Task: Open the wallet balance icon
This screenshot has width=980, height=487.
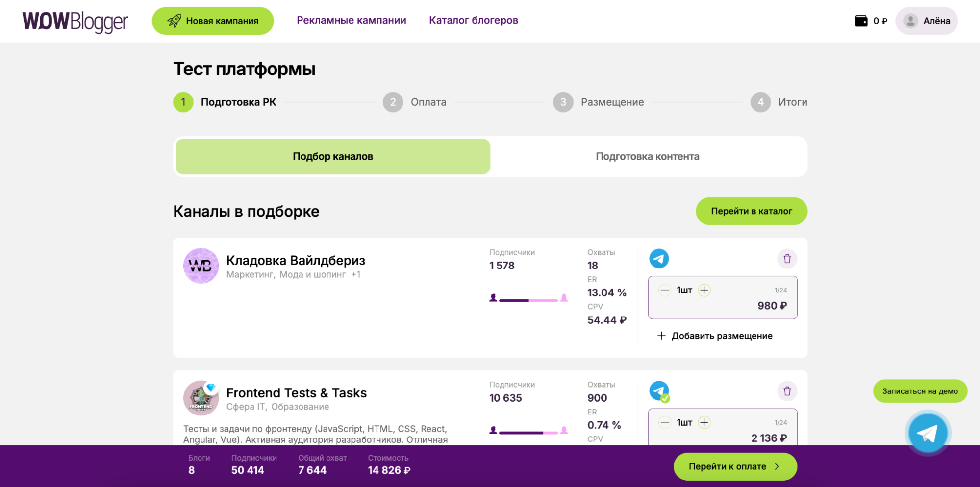Action: [x=861, y=21]
